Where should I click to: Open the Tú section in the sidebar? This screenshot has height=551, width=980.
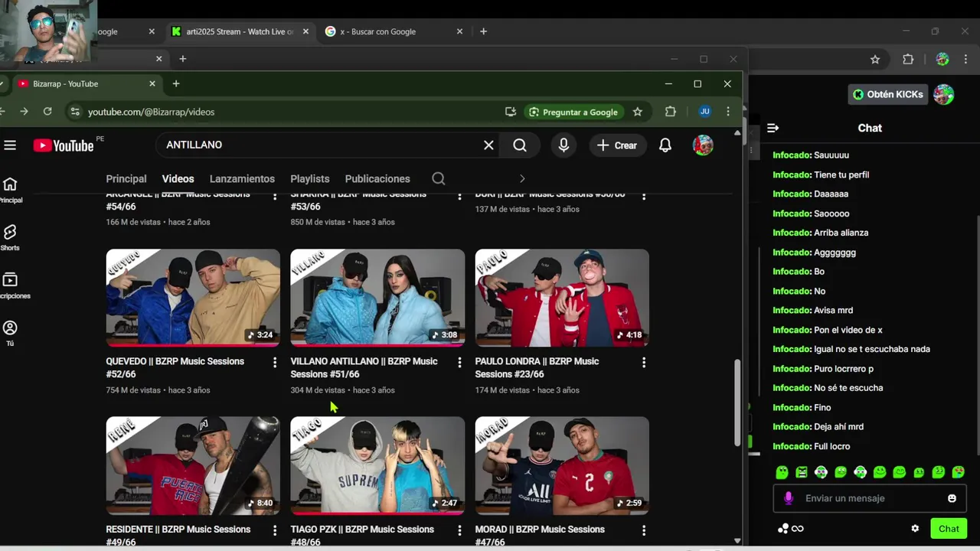point(10,333)
